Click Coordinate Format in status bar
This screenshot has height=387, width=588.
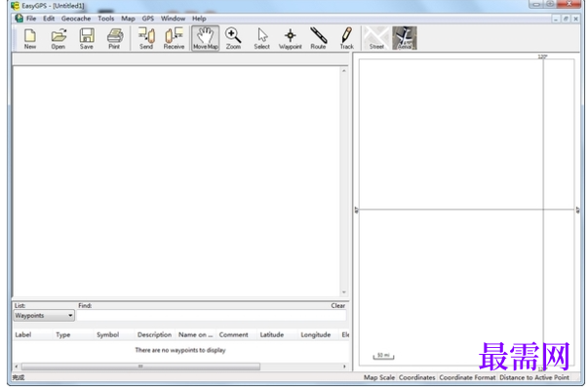click(467, 377)
